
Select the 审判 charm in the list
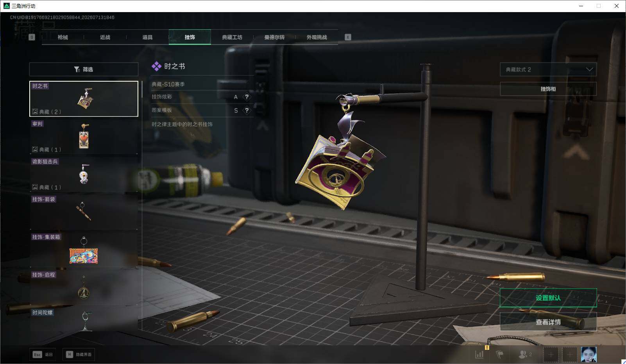pos(84,136)
